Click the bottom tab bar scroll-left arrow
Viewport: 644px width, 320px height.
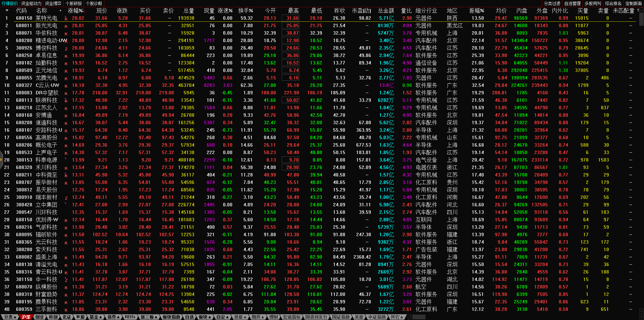tap(410, 317)
